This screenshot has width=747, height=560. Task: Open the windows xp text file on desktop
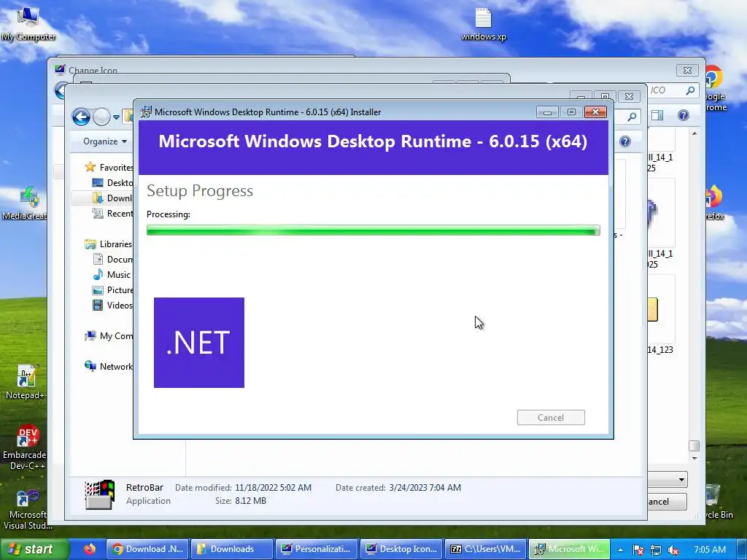coord(483,25)
